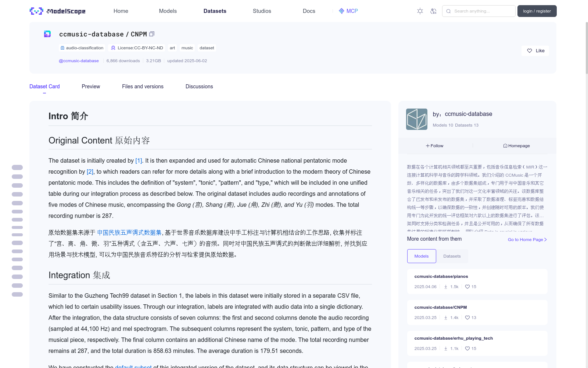Click the art tag
Viewport: 588px width, 368px height.
click(172, 48)
